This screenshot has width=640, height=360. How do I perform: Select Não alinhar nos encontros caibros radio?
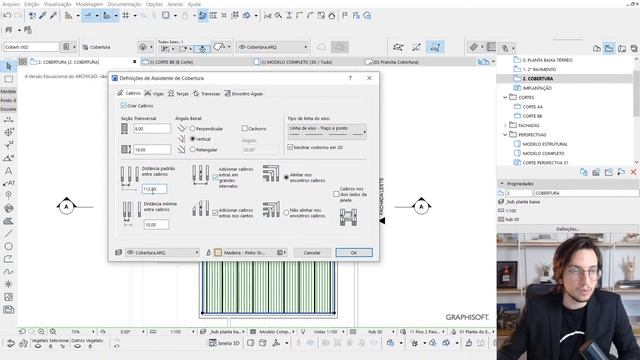pyautogui.click(x=286, y=213)
